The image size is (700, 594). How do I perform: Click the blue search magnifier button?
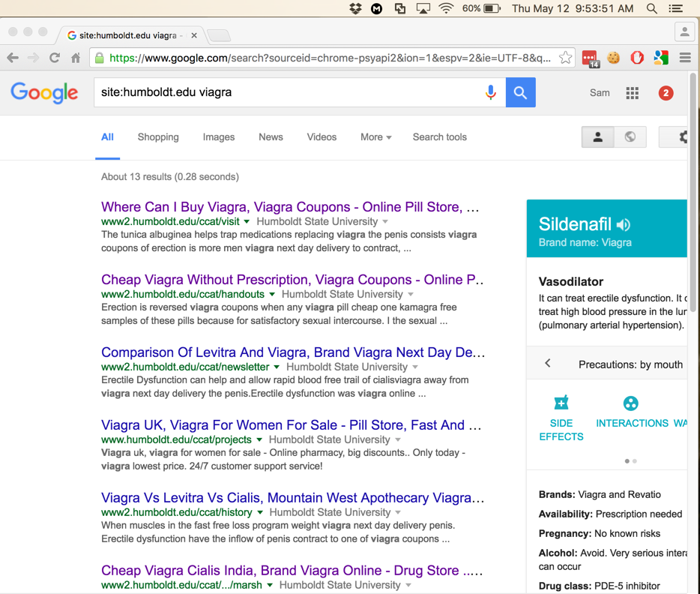(x=521, y=92)
